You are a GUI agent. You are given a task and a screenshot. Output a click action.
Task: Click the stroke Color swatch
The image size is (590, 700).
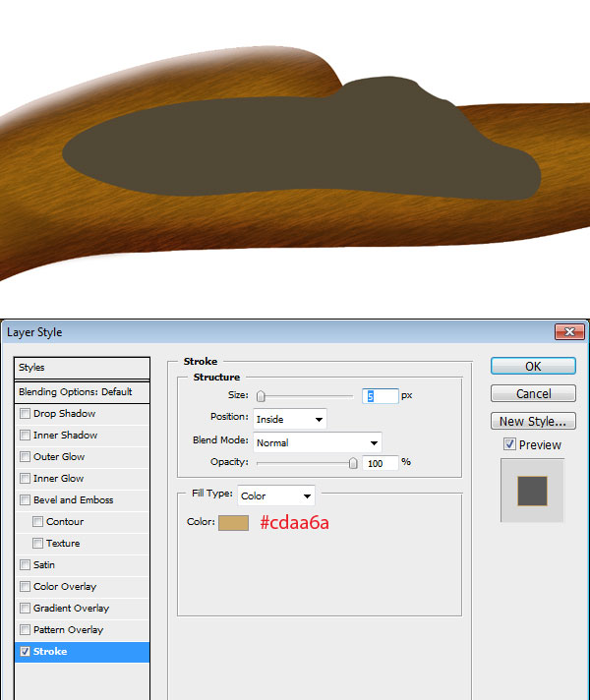[x=233, y=522]
